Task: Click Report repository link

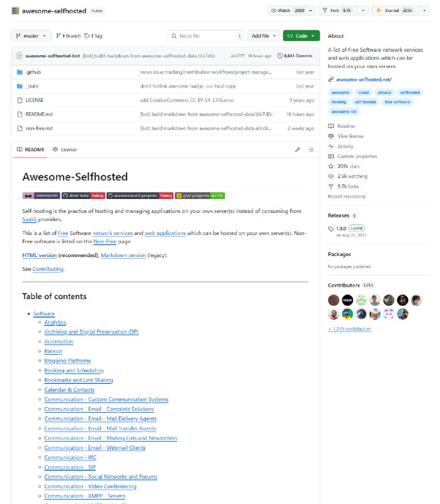Action: 347,197
